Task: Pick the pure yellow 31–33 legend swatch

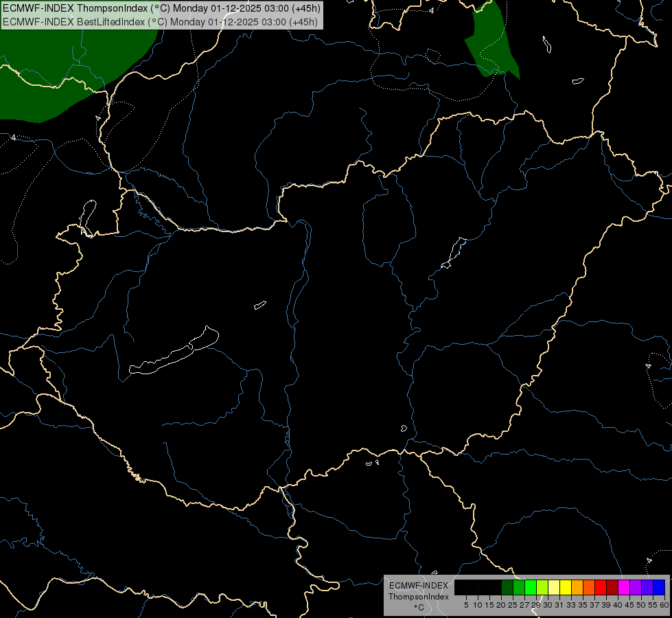Action: point(566,587)
